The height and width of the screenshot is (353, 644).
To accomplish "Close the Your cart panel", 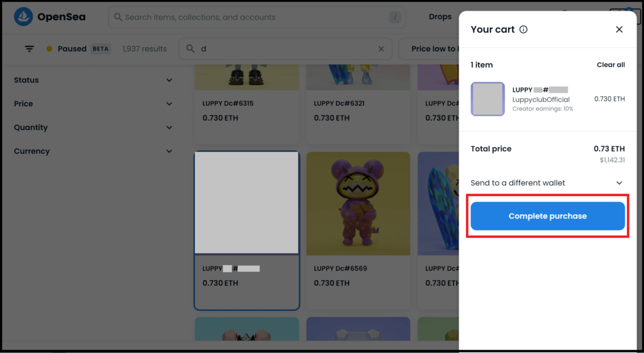I will [x=619, y=30].
